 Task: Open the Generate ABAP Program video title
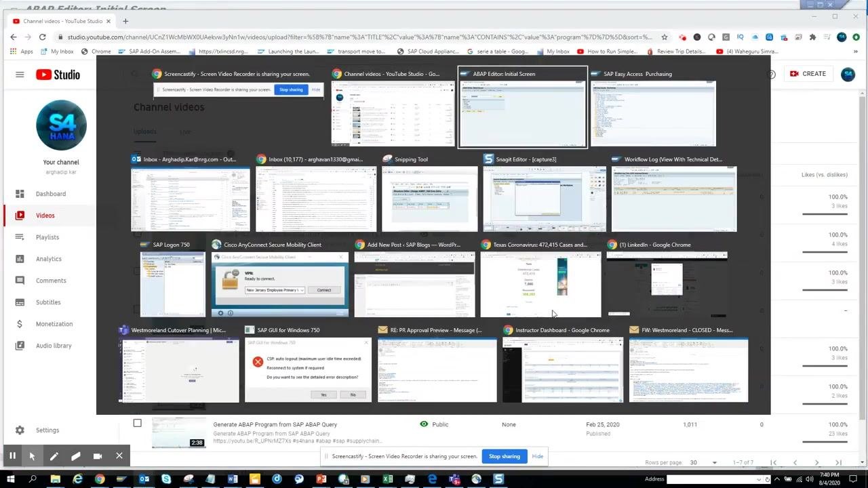point(275,424)
